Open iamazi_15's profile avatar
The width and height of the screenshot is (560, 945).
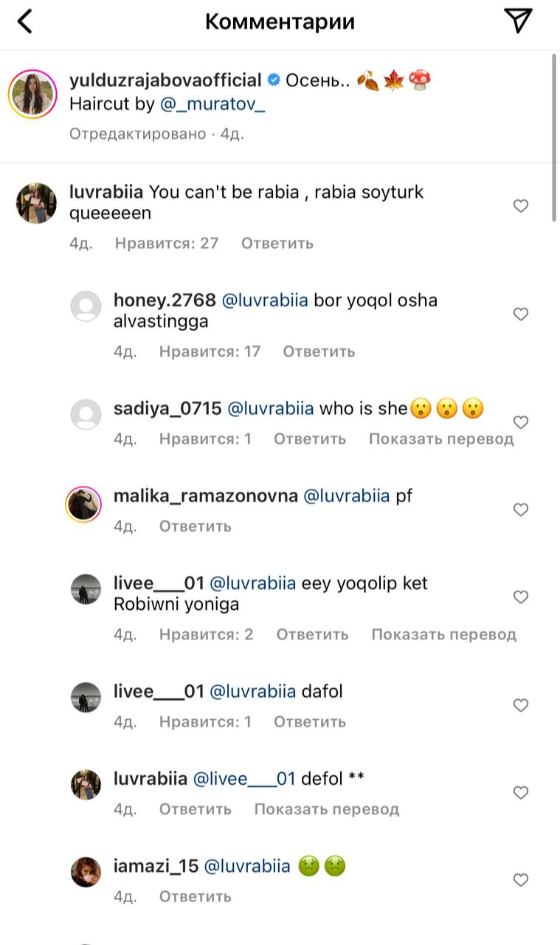point(86,873)
